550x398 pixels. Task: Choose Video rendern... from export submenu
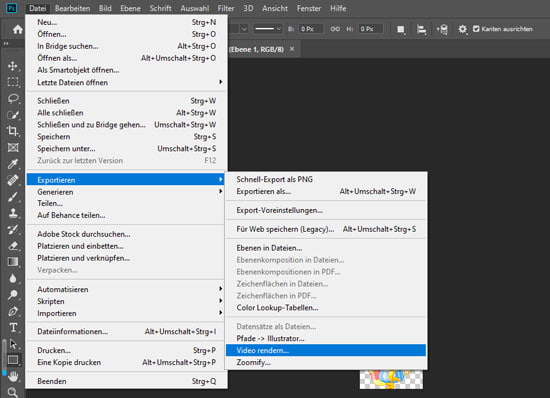click(x=326, y=350)
